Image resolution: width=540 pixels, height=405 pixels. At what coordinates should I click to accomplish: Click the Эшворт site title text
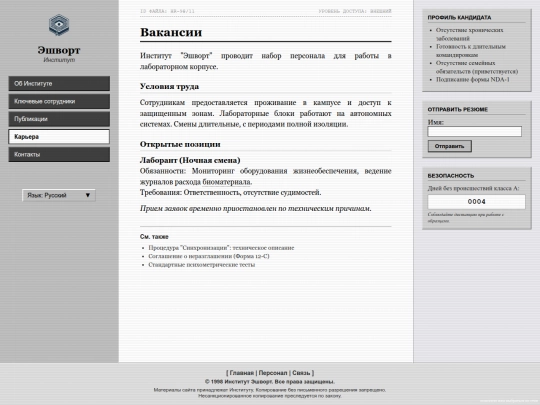coord(59,50)
